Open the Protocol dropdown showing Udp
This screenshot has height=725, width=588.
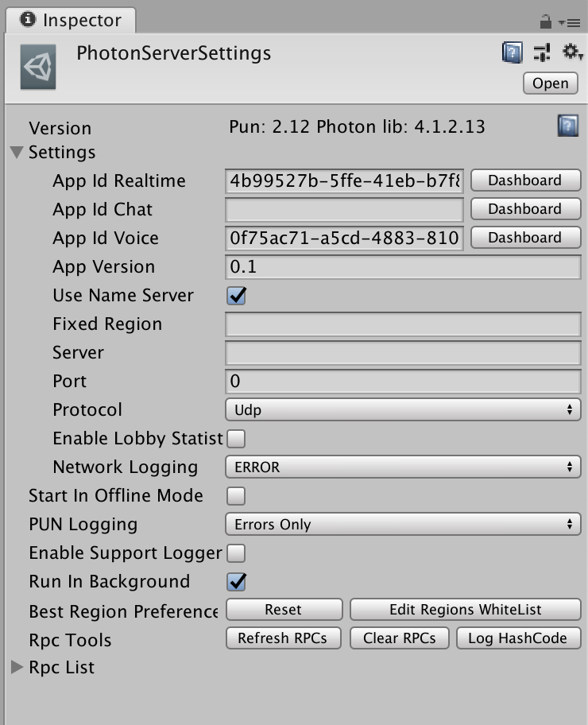[x=403, y=409]
